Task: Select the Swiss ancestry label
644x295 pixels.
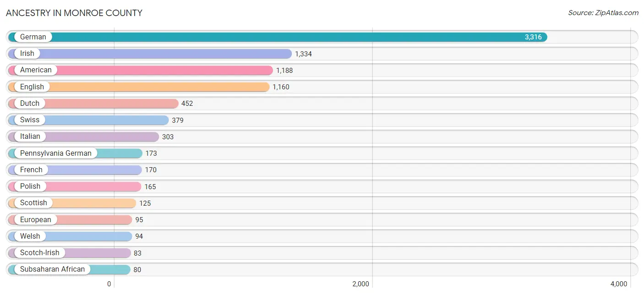Action: [x=30, y=120]
